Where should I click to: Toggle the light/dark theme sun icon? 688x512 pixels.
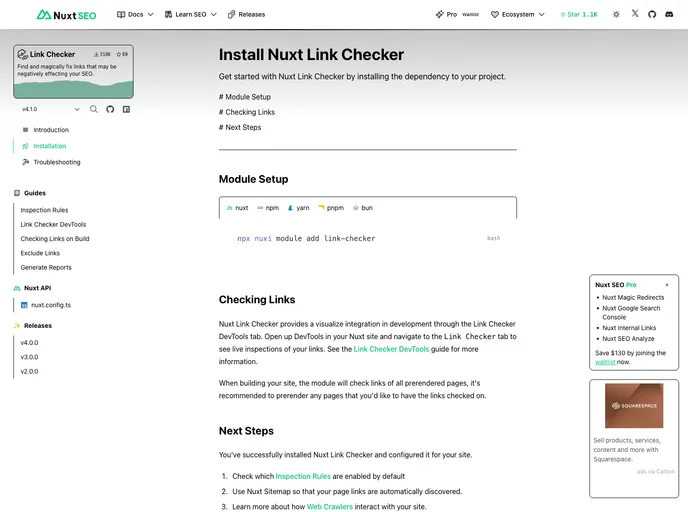click(616, 14)
